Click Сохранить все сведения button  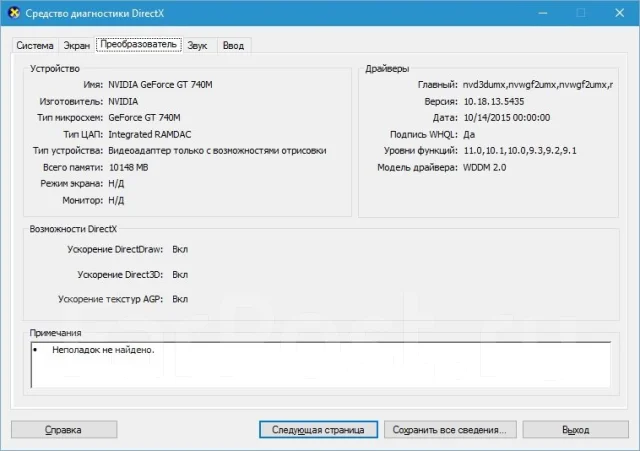450,430
